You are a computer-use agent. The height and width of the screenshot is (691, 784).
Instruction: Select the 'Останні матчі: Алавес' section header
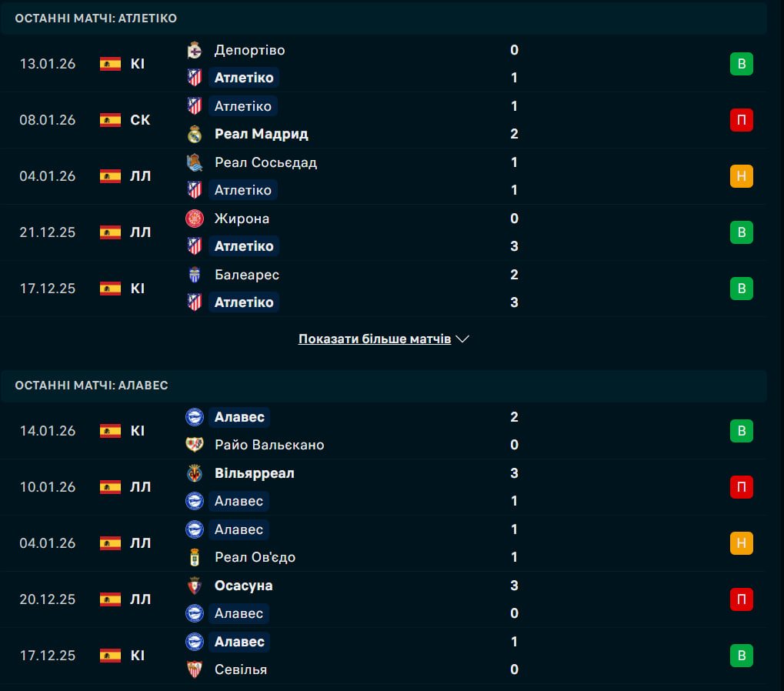[91, 385]
